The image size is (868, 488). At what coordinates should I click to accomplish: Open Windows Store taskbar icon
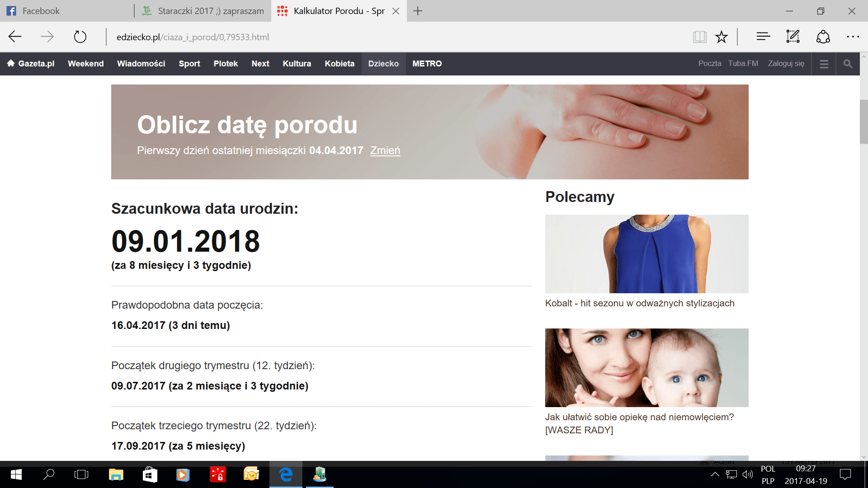[x=150, y=474]
